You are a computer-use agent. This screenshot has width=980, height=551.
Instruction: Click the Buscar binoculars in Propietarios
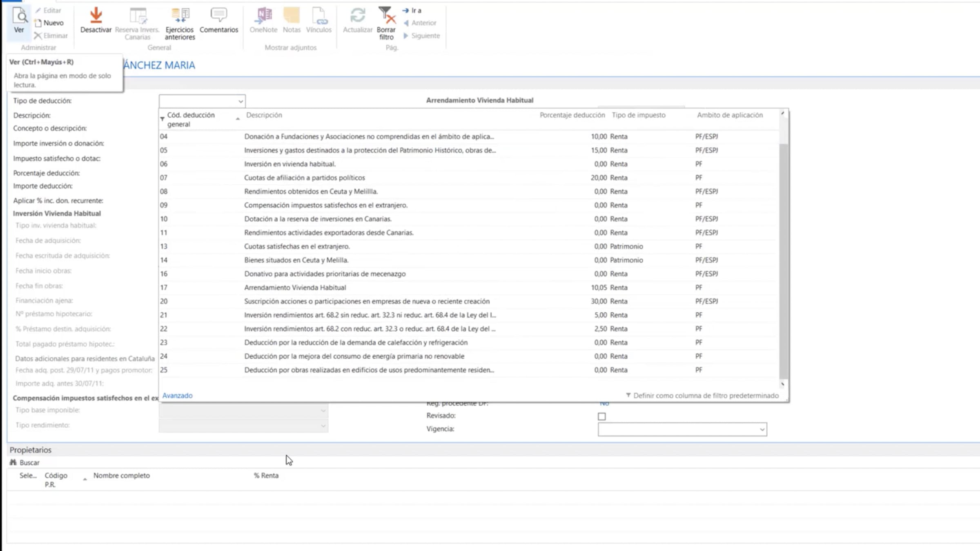13,462
